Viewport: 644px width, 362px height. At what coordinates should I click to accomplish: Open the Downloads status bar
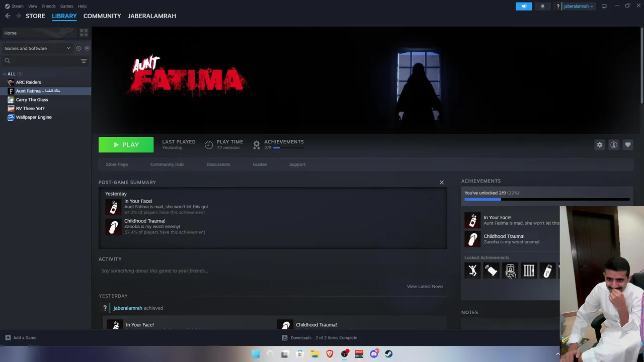pos(319,338)
